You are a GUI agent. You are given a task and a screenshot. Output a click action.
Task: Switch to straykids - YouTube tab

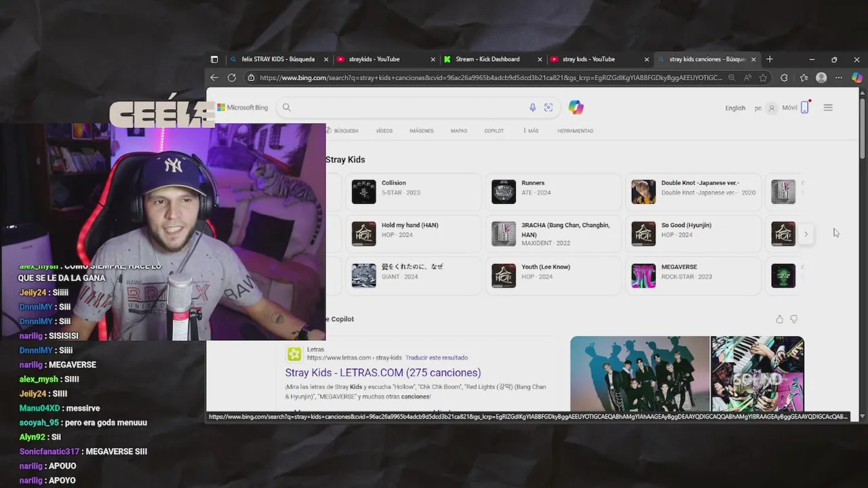point(387,59)
